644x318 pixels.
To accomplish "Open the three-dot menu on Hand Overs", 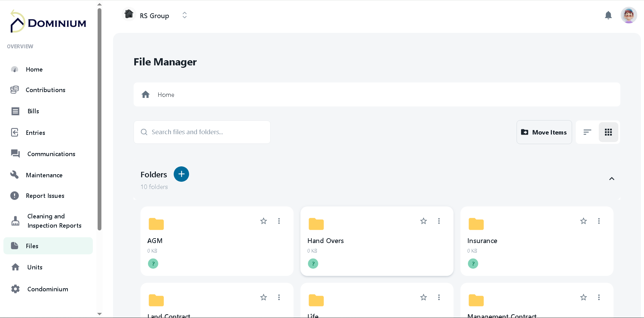I will [439, 221].
